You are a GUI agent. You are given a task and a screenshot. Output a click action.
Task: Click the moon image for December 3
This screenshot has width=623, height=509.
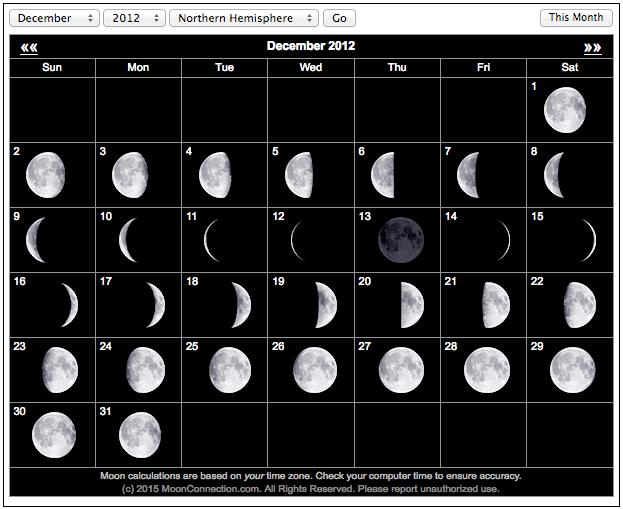click(130, 175)
